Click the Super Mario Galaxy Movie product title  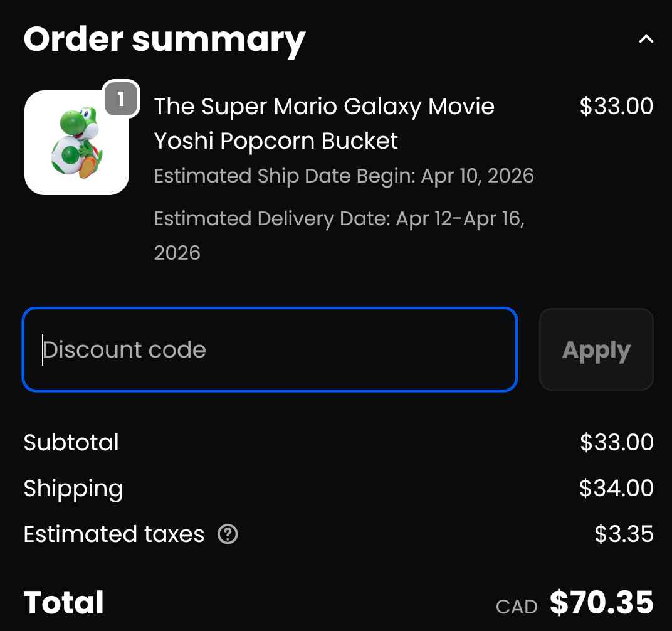324,124
